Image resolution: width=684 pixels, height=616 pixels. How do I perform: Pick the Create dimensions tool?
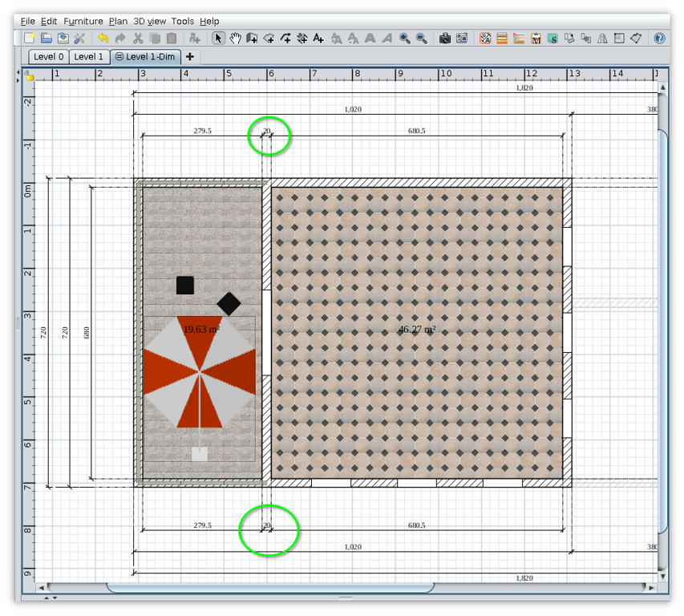click(302, 38)
